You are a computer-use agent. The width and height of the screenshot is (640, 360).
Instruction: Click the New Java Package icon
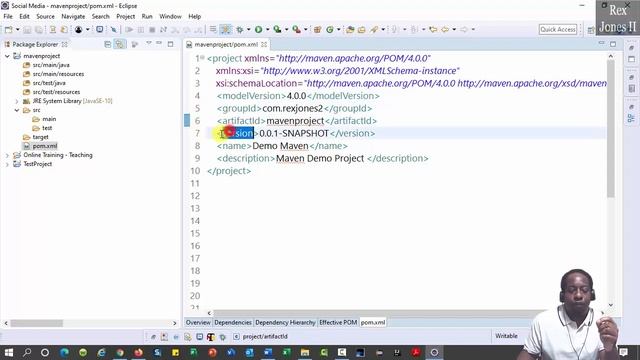pyautogui.click(x=317, y=29)
